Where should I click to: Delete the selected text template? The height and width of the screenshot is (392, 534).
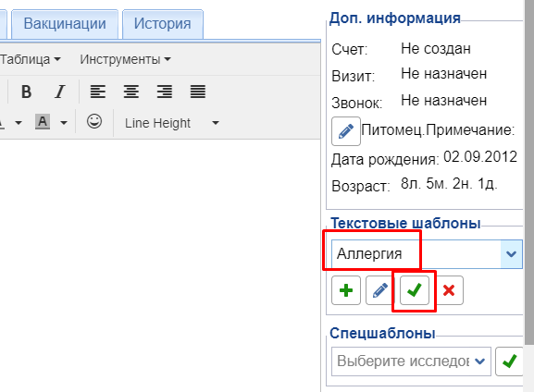pos(449,290)
